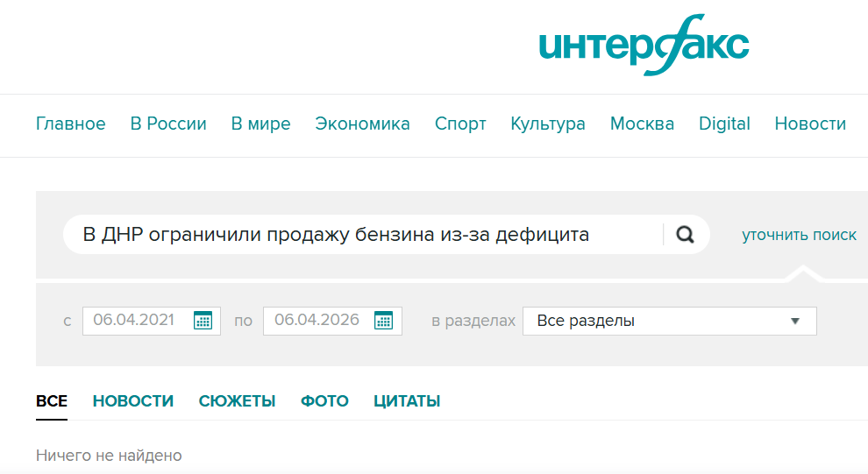Switch to the 'СЮЖЕТЫ' results tab
The image size is (868, 474).
(x=237, y=401)
